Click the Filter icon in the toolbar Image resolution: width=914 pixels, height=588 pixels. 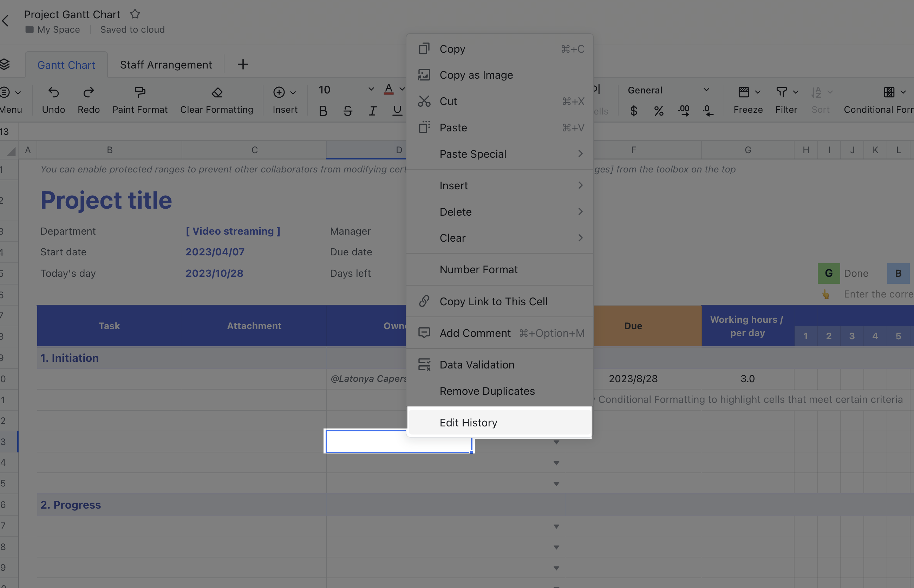[x=782, y=92]
